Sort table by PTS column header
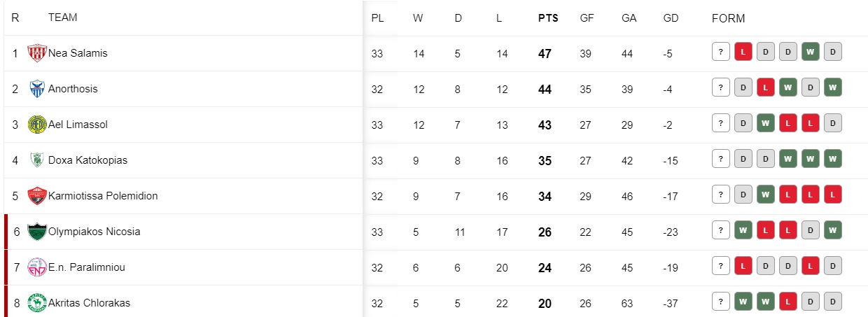The image size is (868, 317). tap(548, 18)
